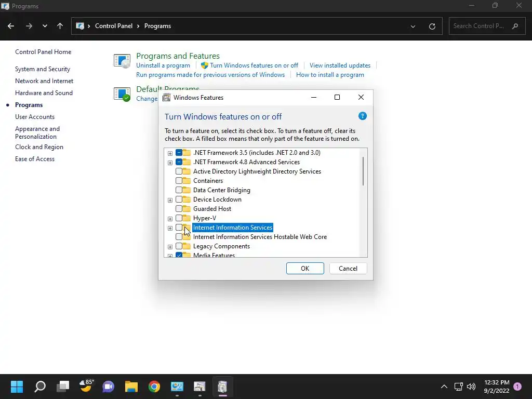Click the features list vertical scrollbar thumb
This screenshot has width=532, height=399.
point(363,171)
